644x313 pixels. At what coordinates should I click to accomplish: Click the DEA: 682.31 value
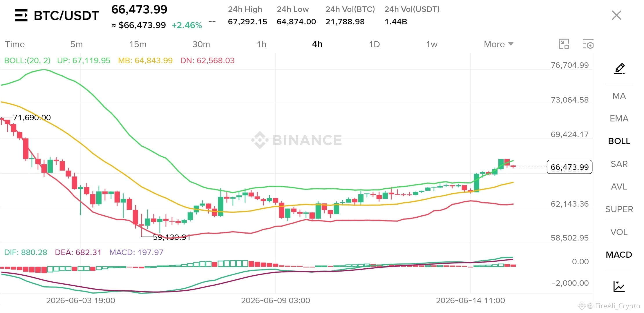click(x=78, y=252)
